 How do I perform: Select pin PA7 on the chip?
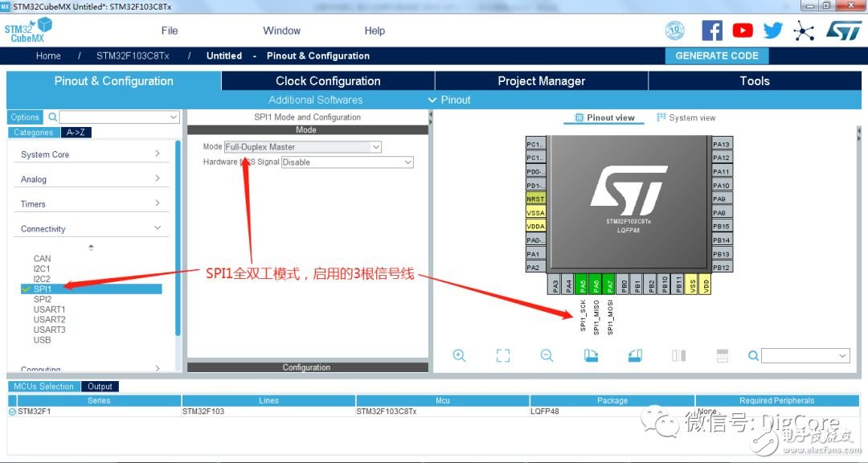(609, 284)
